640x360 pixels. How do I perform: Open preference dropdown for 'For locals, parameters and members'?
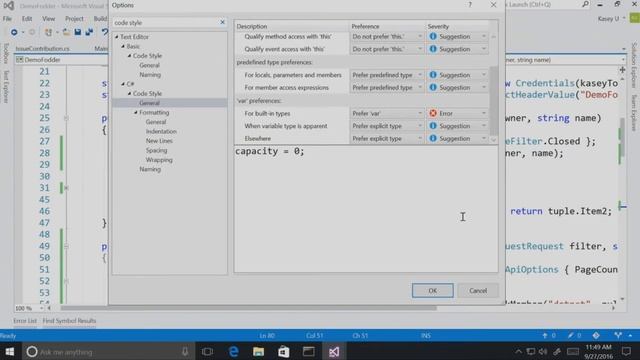click(x=387, y=75)
